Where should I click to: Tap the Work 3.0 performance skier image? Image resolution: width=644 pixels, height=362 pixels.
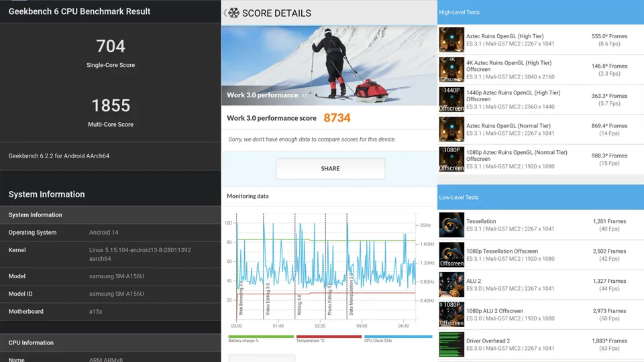(329, 64)
